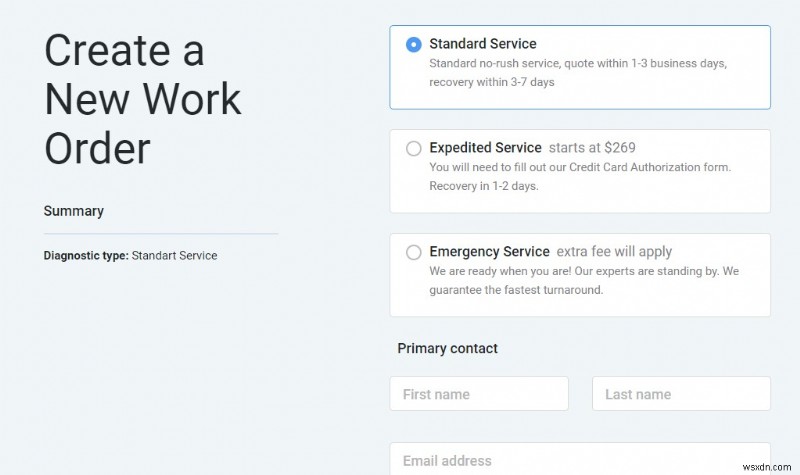The height and width of the screenshot is (475, 800).
Task: Focus the Last name text field
Action: coord(681,394)
